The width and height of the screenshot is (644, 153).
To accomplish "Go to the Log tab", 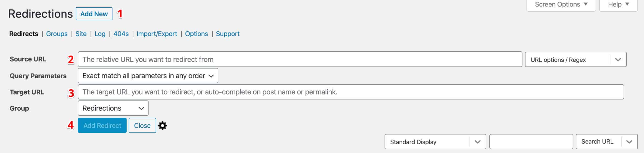I will [x=100, y=34].
